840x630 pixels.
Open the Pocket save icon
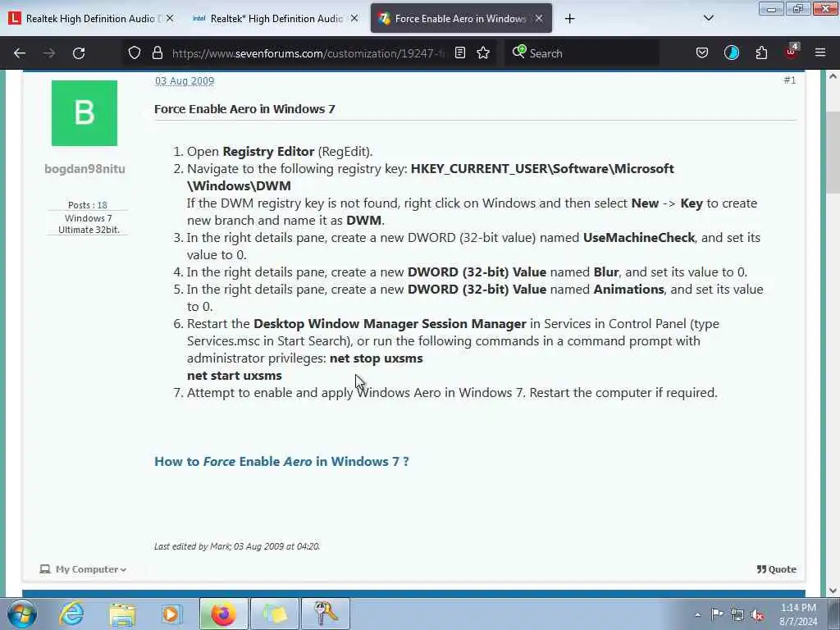pyautogui.click(x=702, y=52)
